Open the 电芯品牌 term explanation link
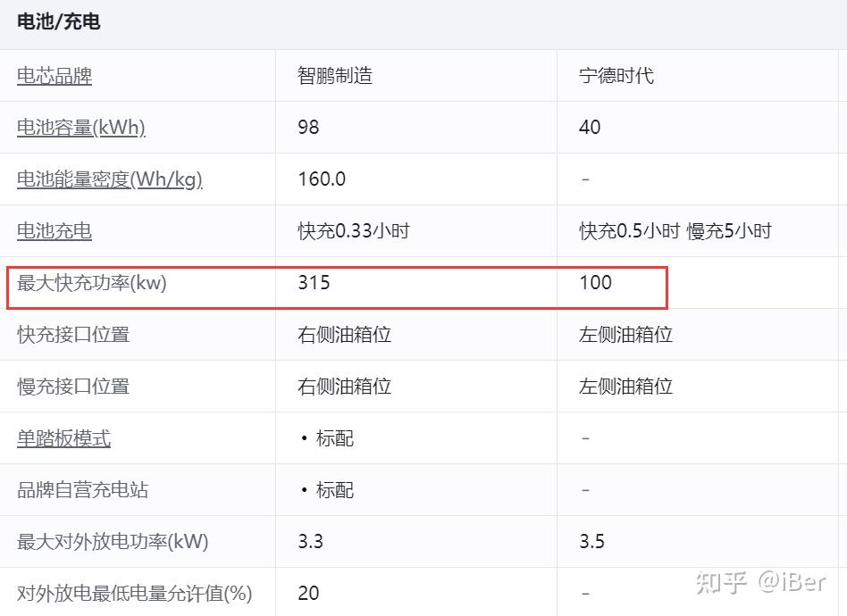The height and width of the screenshot is (616, 847). click(x=53, y=75)
